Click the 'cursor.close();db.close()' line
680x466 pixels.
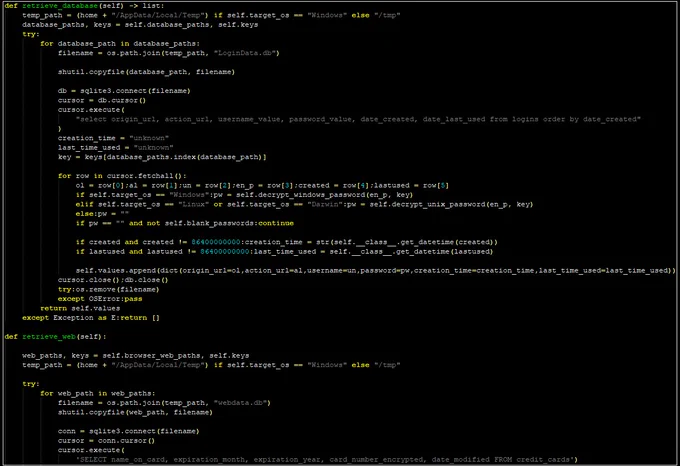tap(113, 280)
